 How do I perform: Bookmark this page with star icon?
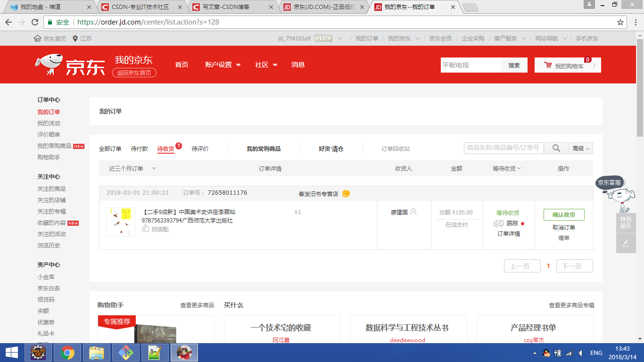point(620,22)
